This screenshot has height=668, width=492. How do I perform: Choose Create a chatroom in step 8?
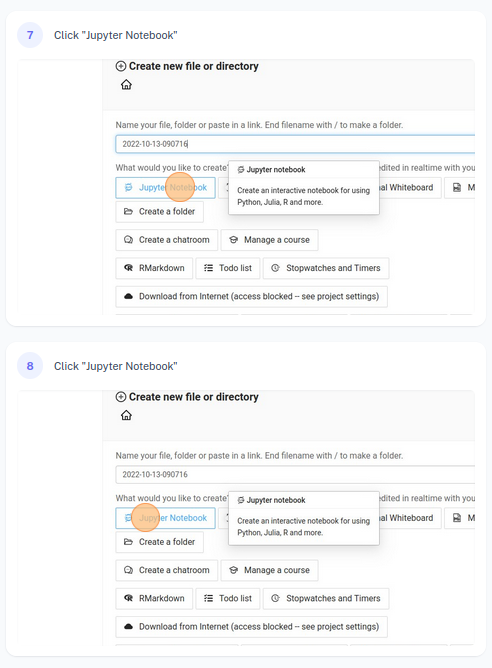(167, 570)
